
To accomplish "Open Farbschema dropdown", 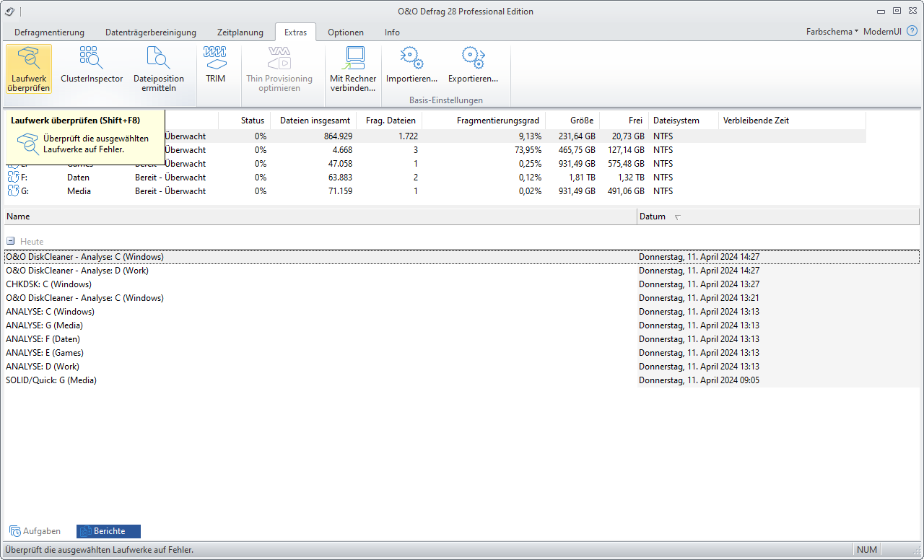I will point(832,32).
